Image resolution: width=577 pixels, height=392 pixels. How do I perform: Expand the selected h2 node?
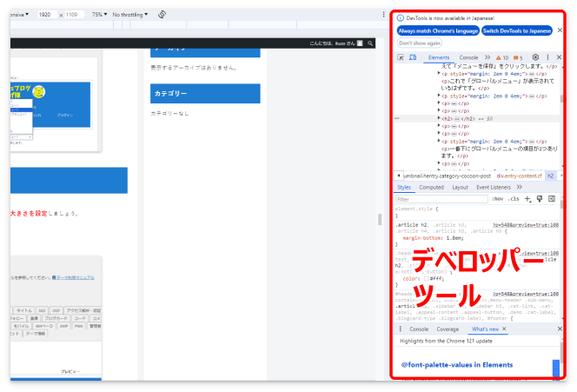439,118
